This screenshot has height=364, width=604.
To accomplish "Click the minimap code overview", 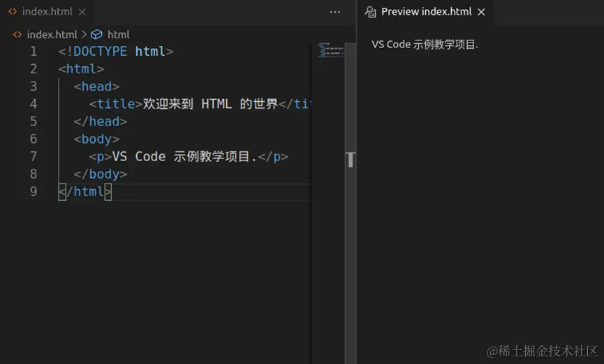I will click(331, 50).
